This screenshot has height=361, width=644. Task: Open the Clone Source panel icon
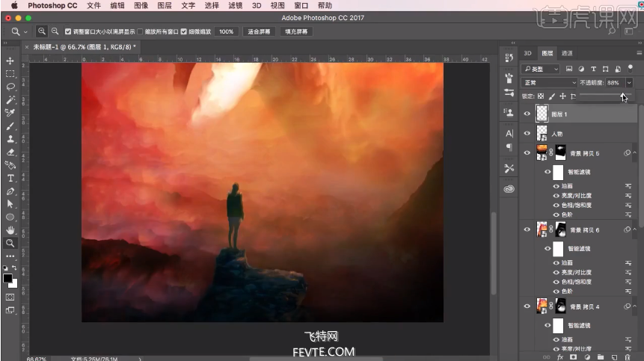coord(509,112)
